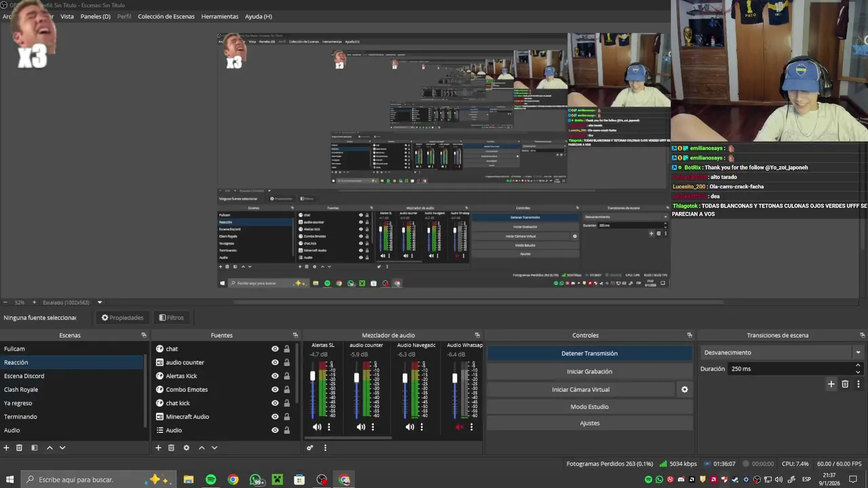
Task: Click Detener Transmisión button
Action: pos(589,353)
